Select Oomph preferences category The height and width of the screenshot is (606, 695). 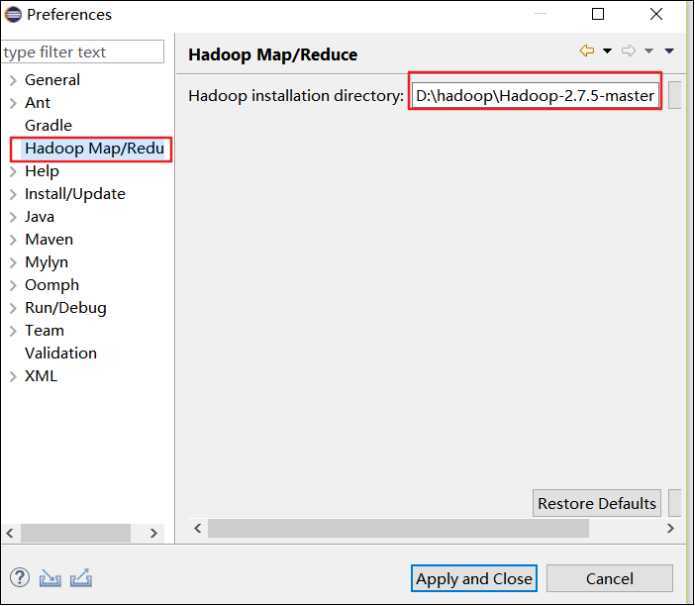(52, 285)
